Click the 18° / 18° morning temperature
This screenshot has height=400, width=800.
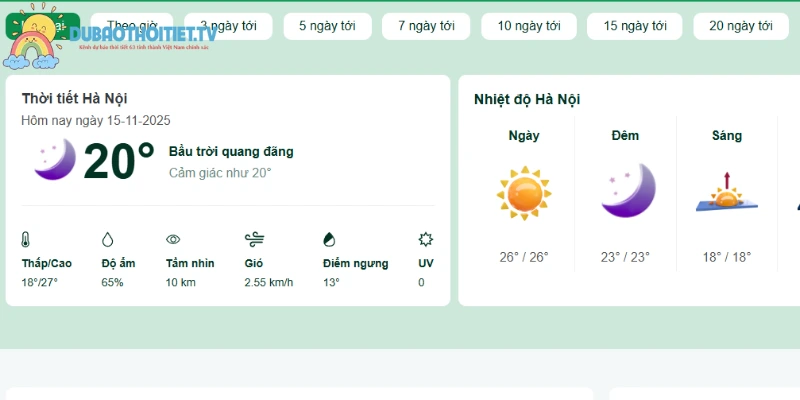[727, 257]
